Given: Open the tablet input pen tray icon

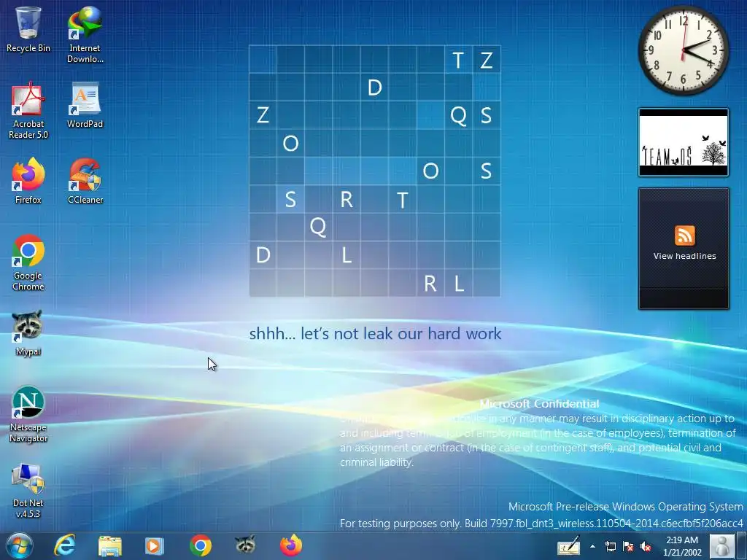Looking at the screenshot, I should coord(569,546).
